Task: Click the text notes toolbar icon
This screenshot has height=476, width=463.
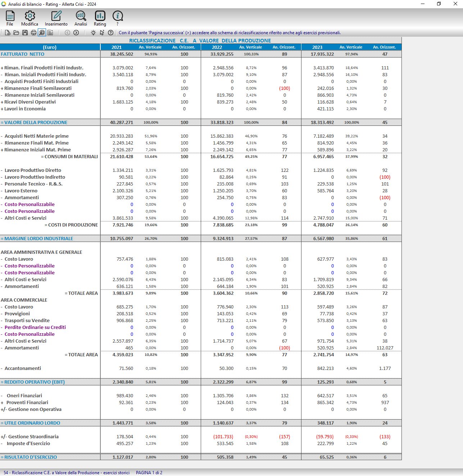Action: click(x=50, y=33)
